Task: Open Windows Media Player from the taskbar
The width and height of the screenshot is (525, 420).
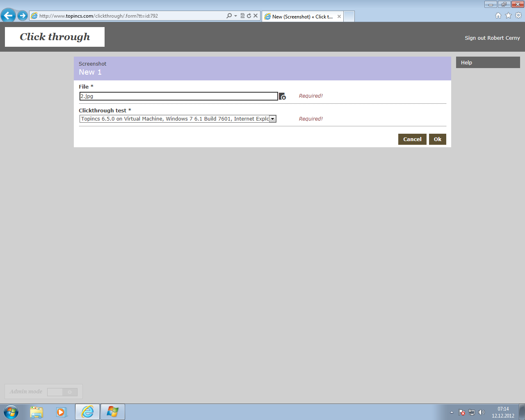Action: click(x=62, y=412)
